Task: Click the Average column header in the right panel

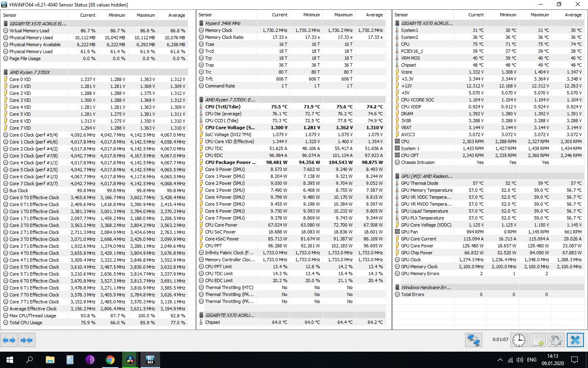Action: point(568,15)
